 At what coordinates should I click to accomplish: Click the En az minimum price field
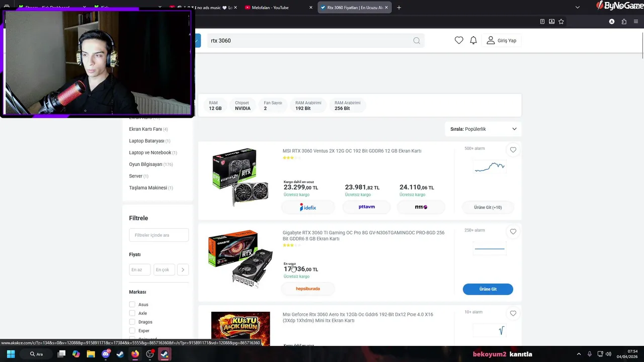(x=139, y=270)
